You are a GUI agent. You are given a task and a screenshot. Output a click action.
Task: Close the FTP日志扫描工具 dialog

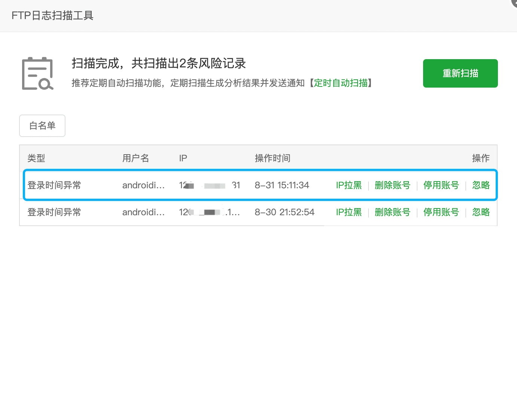coord(514,2)
